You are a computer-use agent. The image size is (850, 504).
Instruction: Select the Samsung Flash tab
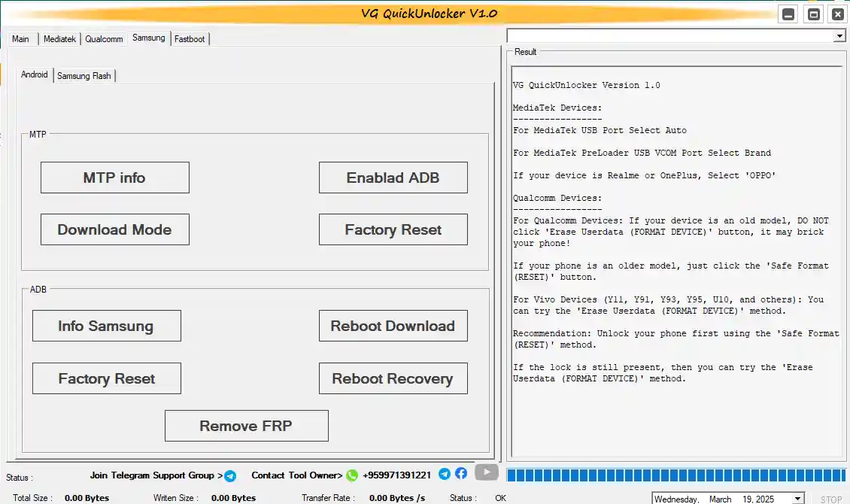[x=84, y=75]
